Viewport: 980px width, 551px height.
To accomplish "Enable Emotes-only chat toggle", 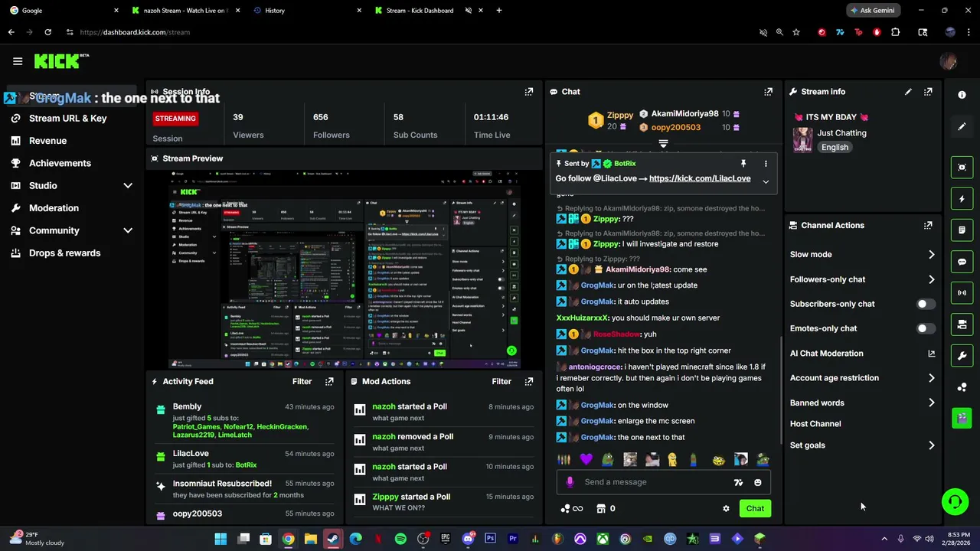I will (x=926, y=328).
